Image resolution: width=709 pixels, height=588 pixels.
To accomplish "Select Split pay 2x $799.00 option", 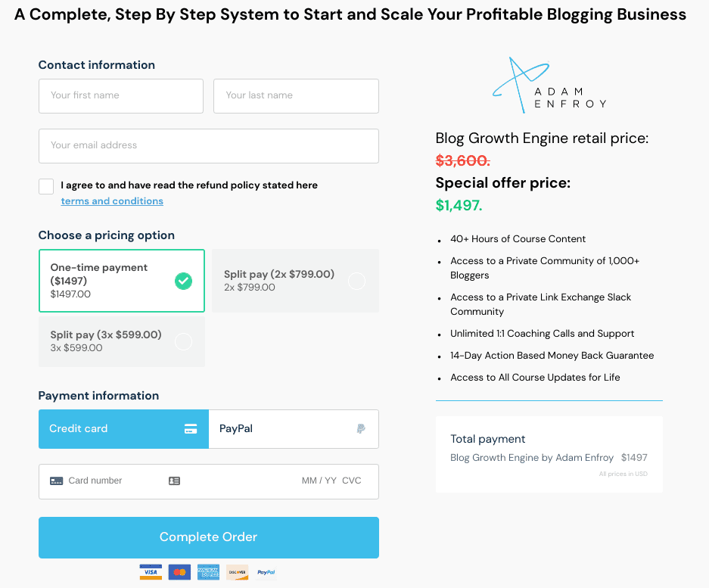I will 295,281.
